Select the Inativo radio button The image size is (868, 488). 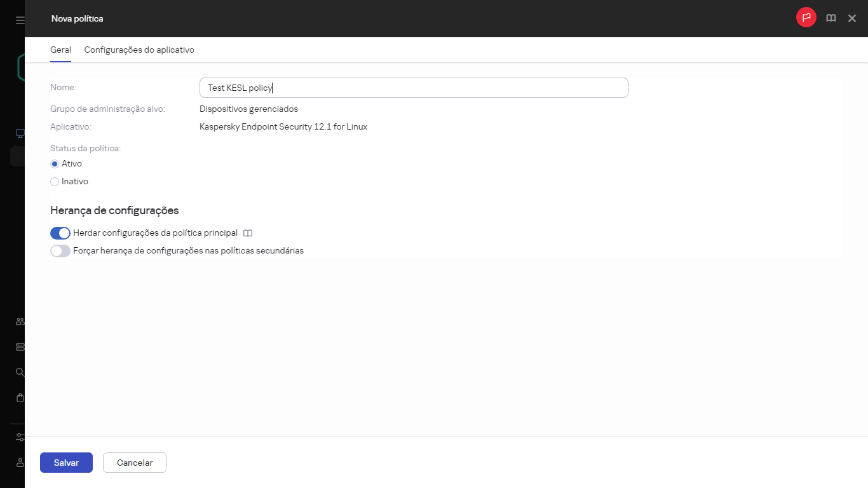point(55,182)
